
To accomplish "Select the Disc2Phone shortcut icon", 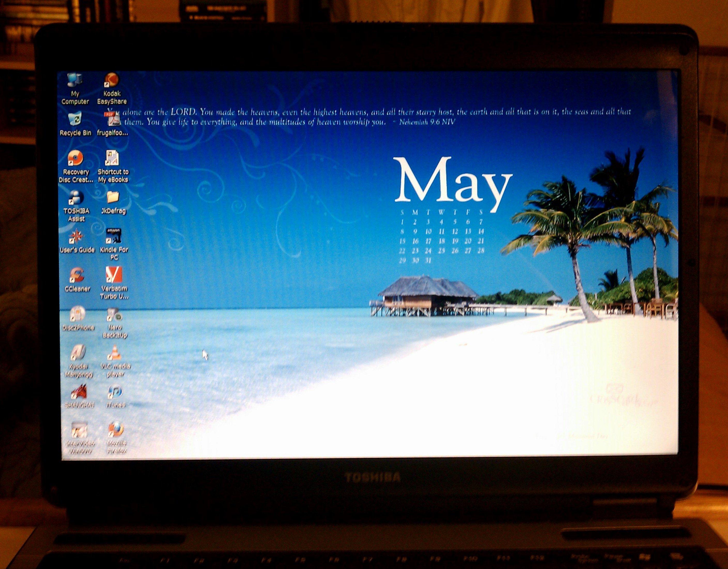I will (x=78, y=314).
